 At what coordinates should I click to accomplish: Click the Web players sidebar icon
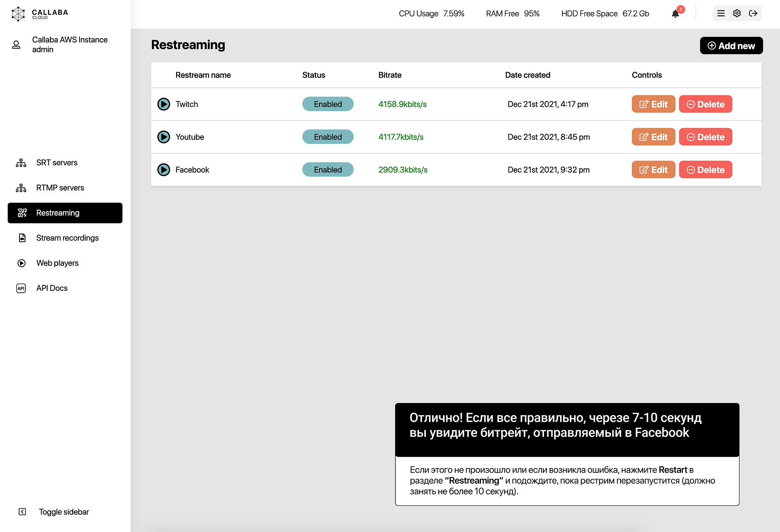click(x=22, y=263)
